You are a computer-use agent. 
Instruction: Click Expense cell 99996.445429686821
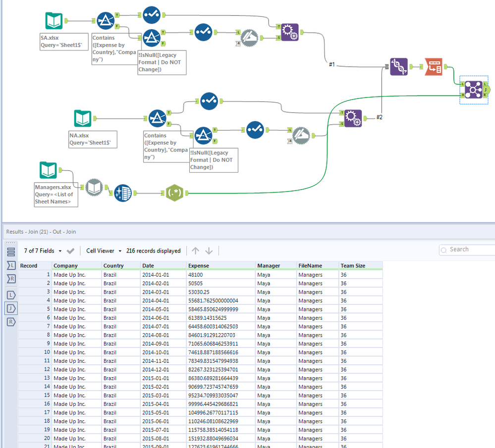(x=221, y=404)
